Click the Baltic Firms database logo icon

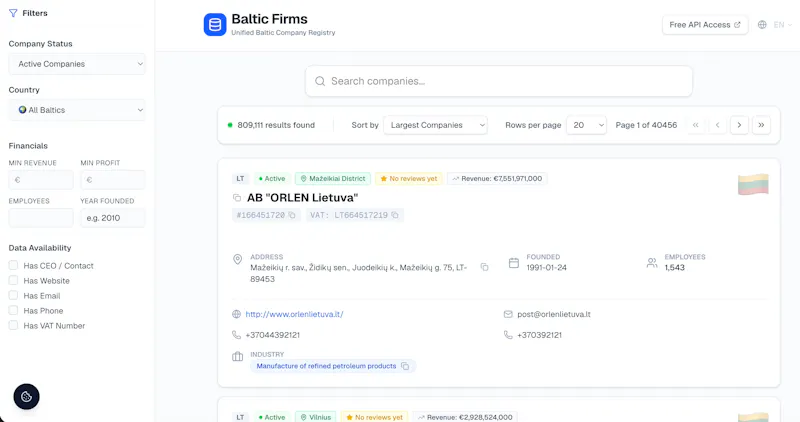click(215, 24)
